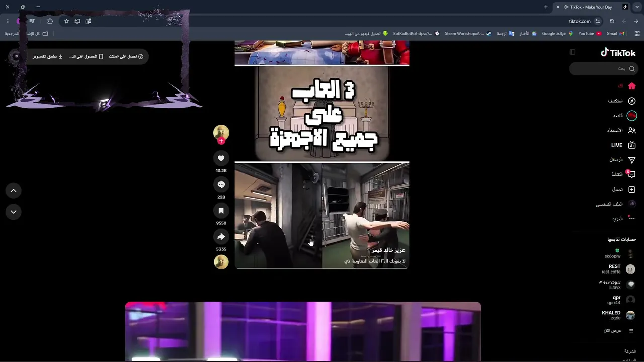Follow the creator with the plus badge
Screen dimensions: 644x362
[x=221, y=141]
